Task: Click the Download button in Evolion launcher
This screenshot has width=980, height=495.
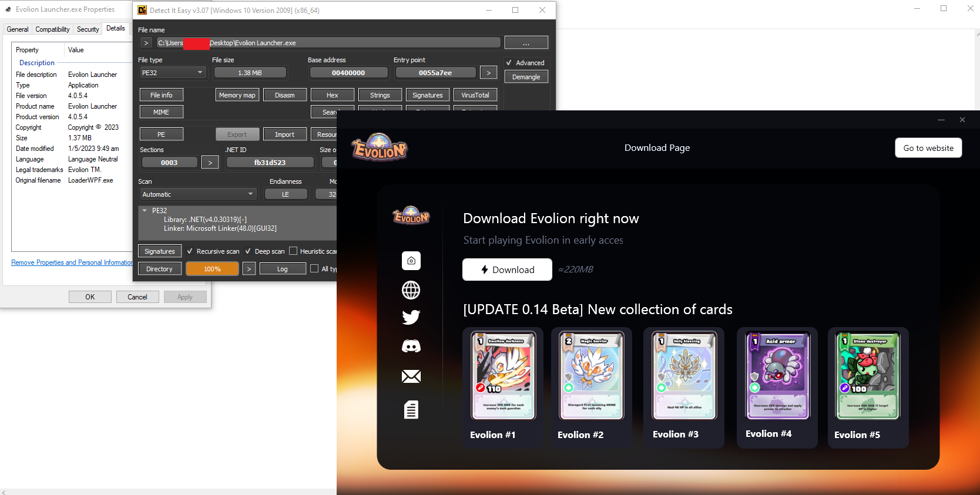Action: [507, 270]
